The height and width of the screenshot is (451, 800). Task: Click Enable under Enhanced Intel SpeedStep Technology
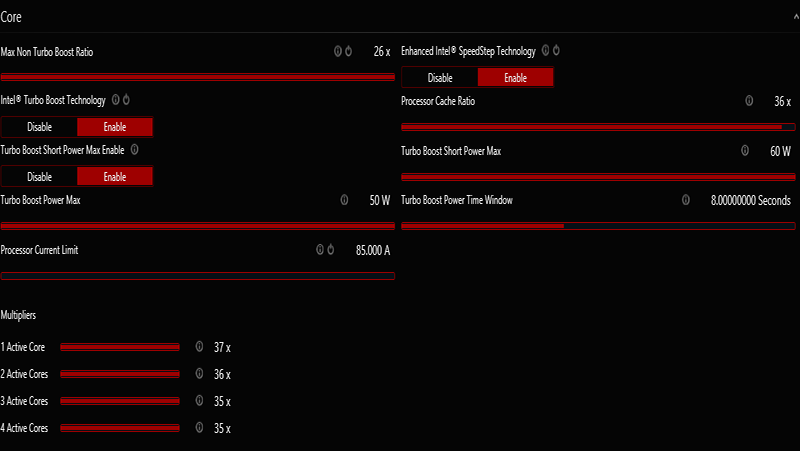click(515, 78)
